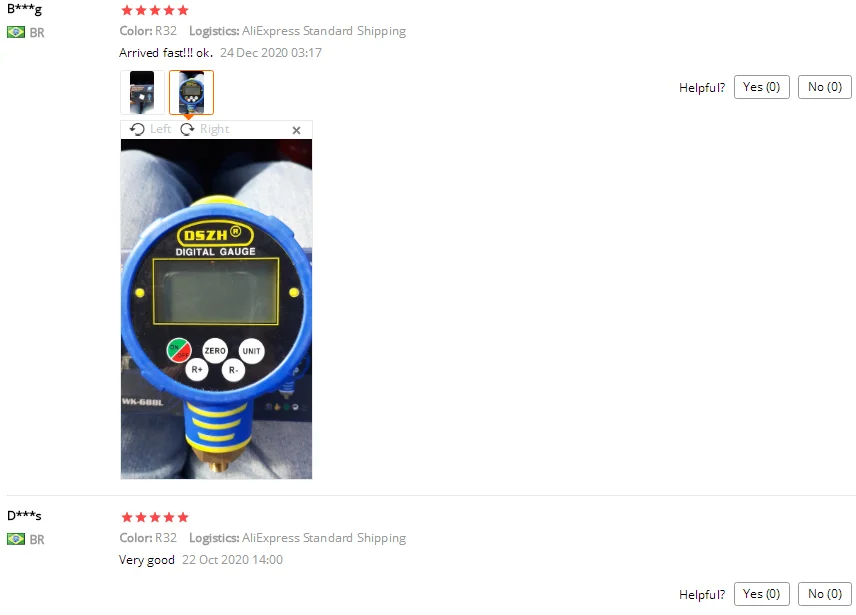Click reviewer name B***g

click(x=25, y=9)
